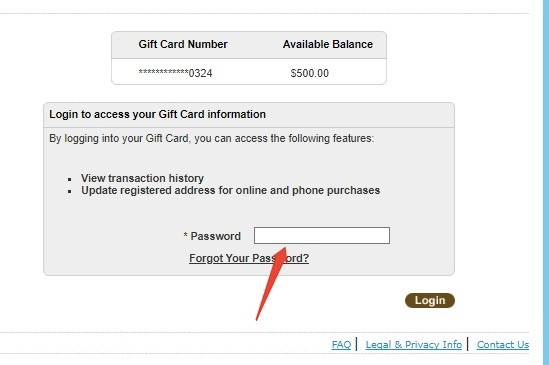Click into the Password input field
This screenshot has width=549, height=365.
pyautogui.click(x=321, y=235)
